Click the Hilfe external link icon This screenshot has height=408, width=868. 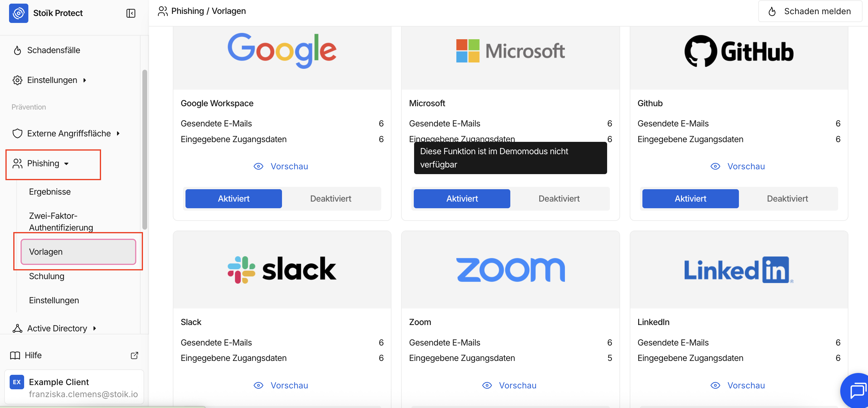pos(135,355)
